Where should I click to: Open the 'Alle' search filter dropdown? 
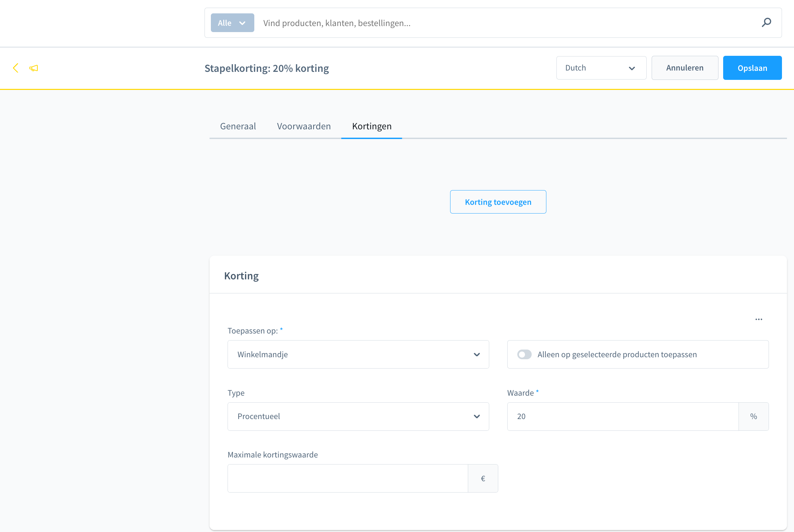point(232,23)
